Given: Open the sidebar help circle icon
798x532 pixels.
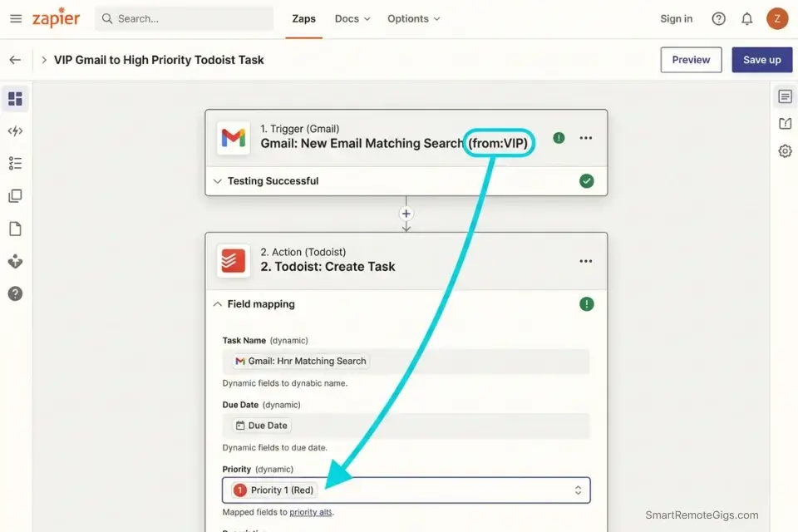Looking at the screenshot, I should (15, 293).
